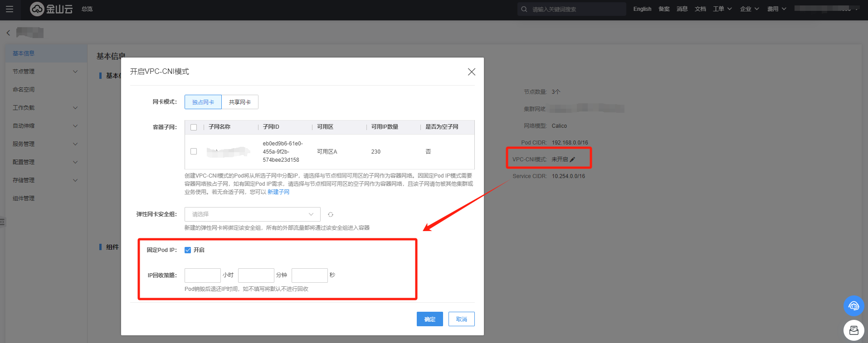Click the refresh icon beside security group dropdown

331,215
